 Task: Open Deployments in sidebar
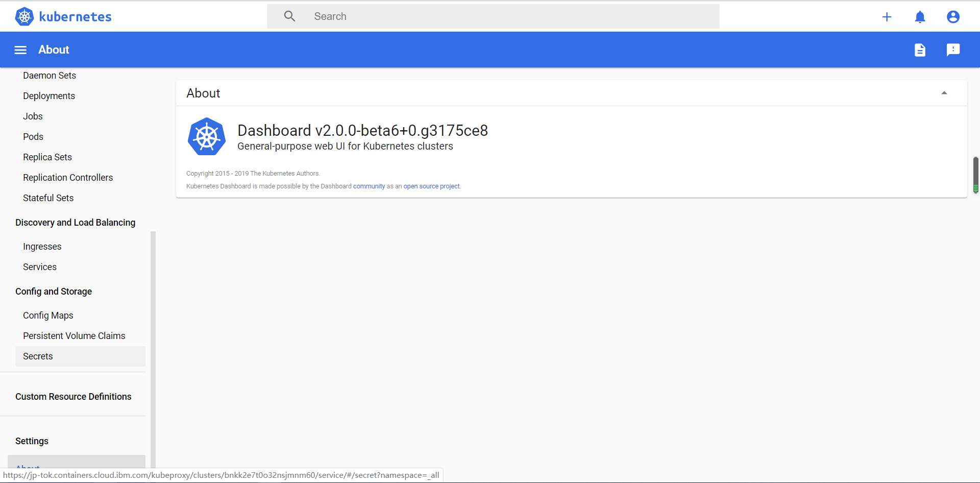click(x=49, y=96)
